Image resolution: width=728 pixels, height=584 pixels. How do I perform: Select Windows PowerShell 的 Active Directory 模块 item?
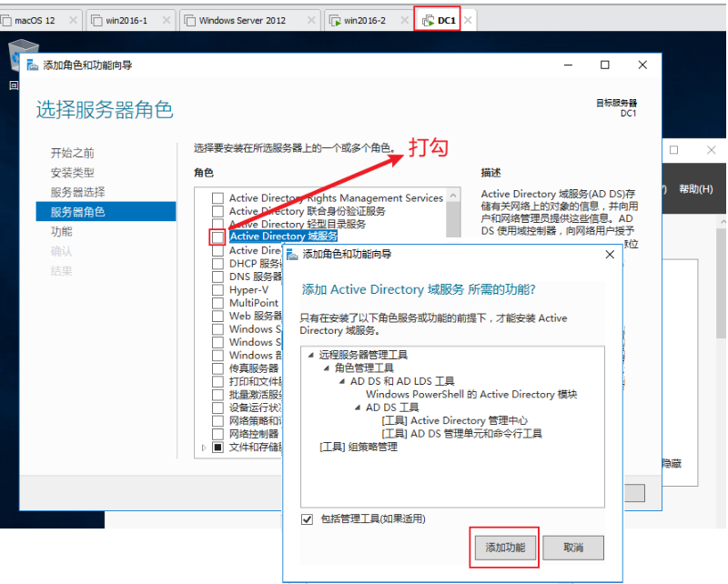(x=471, y=395)
